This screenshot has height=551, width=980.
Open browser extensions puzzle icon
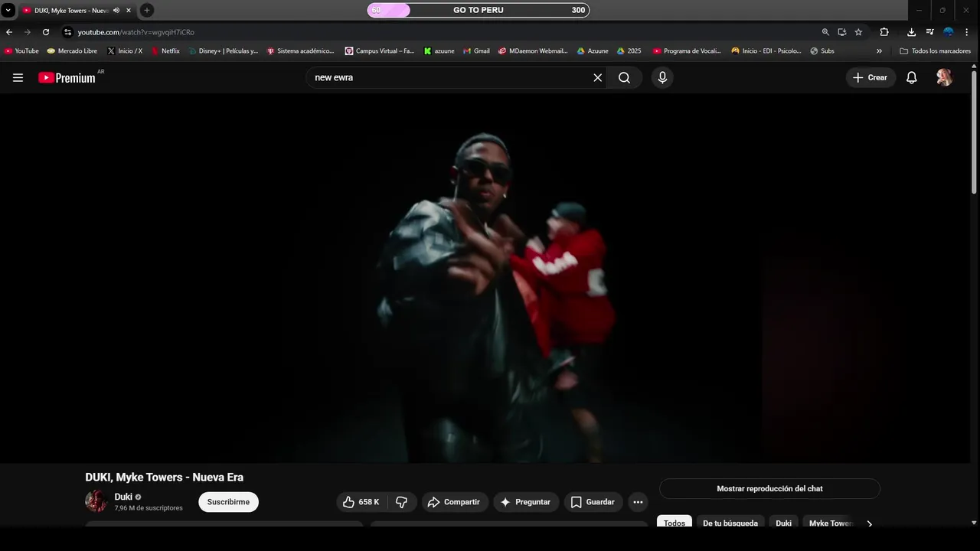[x=884, y=32]
